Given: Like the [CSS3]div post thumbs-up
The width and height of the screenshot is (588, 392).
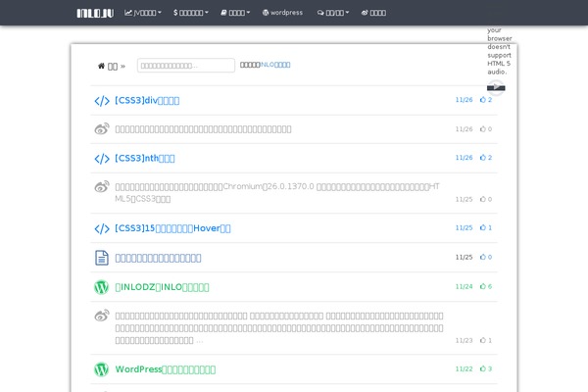Looking at the screenshot, I should click(486, 100).
